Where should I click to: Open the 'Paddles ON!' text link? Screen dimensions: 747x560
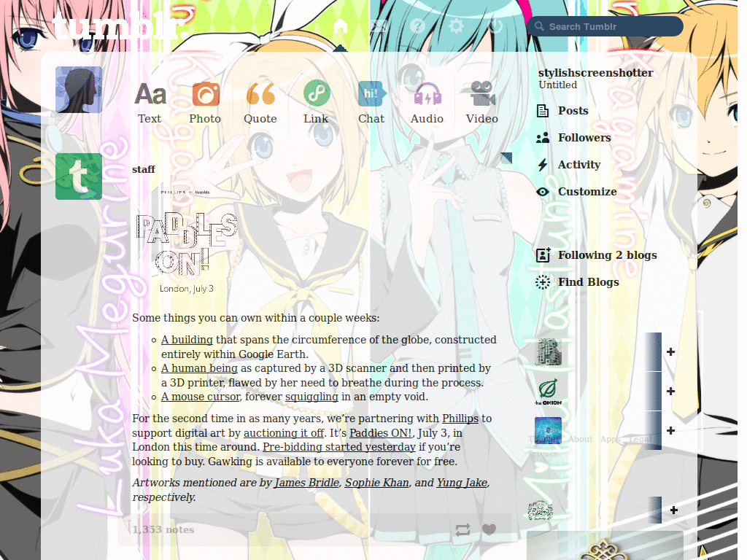pyautogui.click(x=381, y=433)
